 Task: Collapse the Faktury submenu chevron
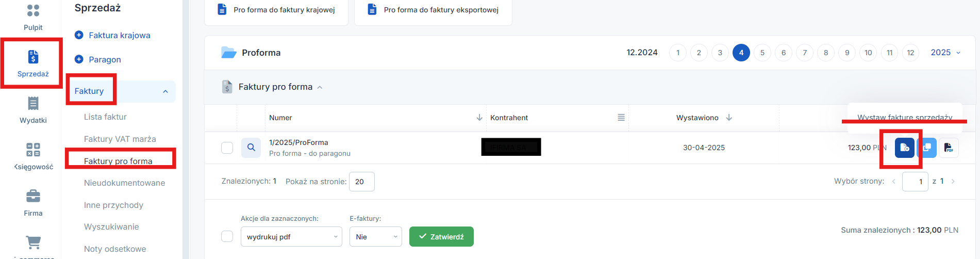click(x=165, y=91)
